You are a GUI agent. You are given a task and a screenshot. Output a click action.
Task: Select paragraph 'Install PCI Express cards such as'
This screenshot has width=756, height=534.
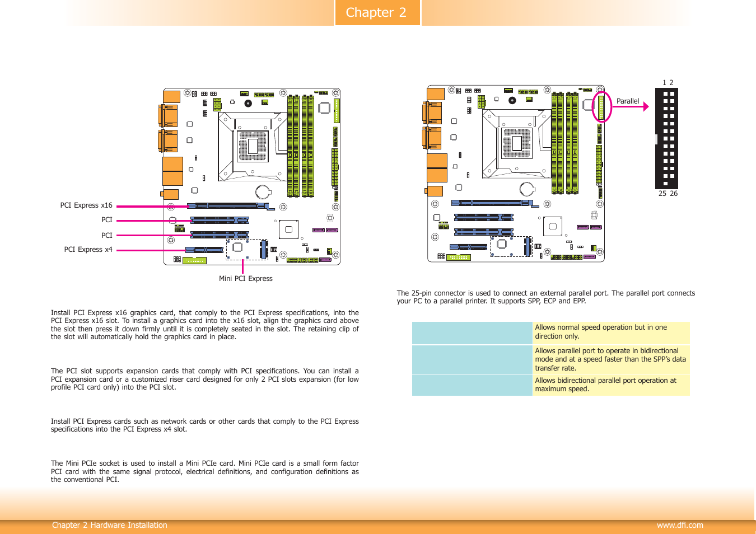click(x=205, y=425)
